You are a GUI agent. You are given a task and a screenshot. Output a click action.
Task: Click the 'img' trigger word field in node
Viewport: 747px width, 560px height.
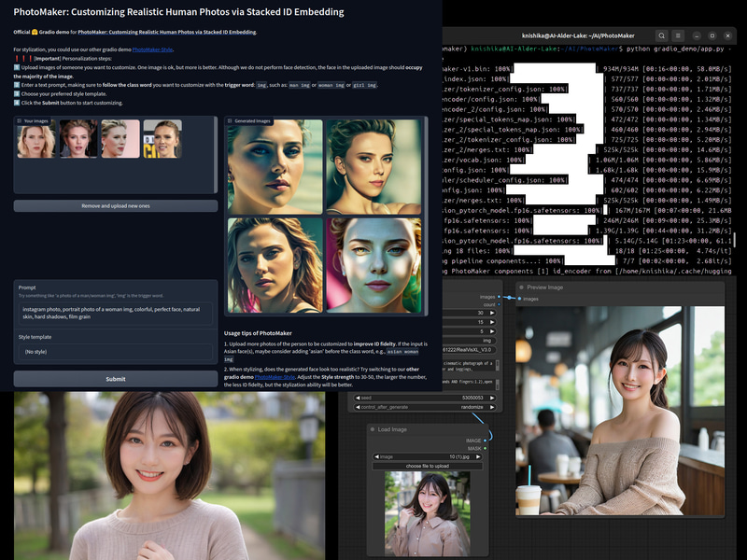pos(469,341)
